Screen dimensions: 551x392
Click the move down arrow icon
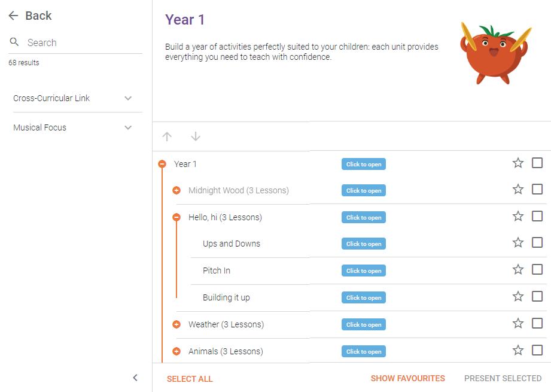[x=196, y=136]
